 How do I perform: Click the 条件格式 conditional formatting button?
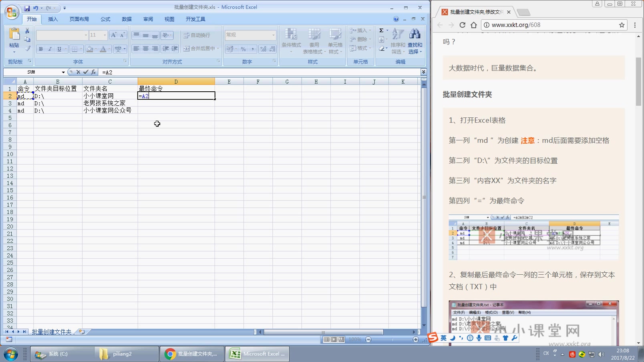[291, 41]
